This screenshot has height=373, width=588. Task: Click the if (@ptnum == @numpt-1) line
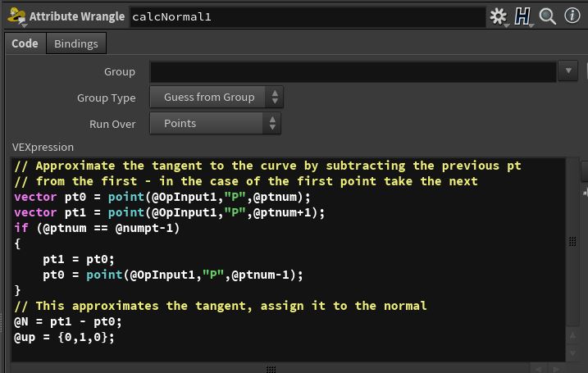[x=97, y=228]
